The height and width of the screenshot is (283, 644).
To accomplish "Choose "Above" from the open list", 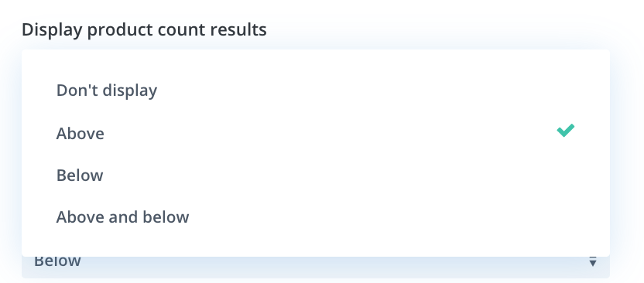I will coord(316,133).
